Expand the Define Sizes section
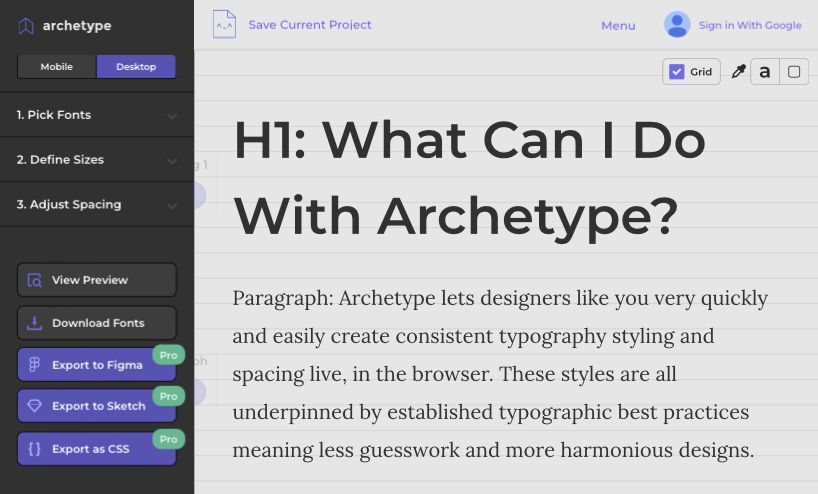This screenshot has height=494, width=818. coord(96,160)
